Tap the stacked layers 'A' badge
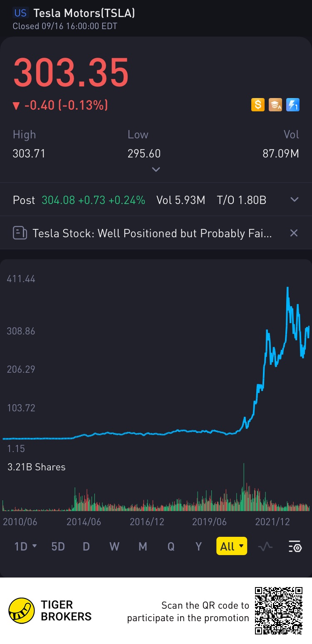Viewport: 312px width, 644px height. (x=275, y=105)
